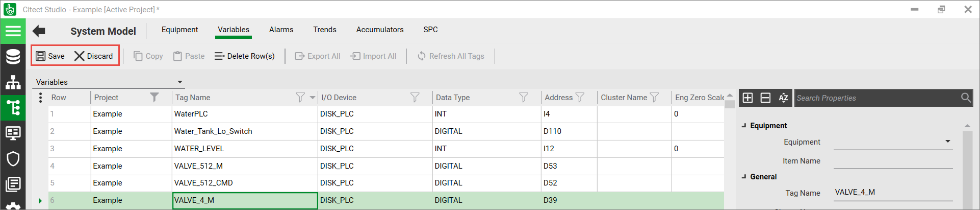This screenshot has height=210, width=980.
Task: Sort properties alphabetically with AZ icon
Action: coord(783,98)
